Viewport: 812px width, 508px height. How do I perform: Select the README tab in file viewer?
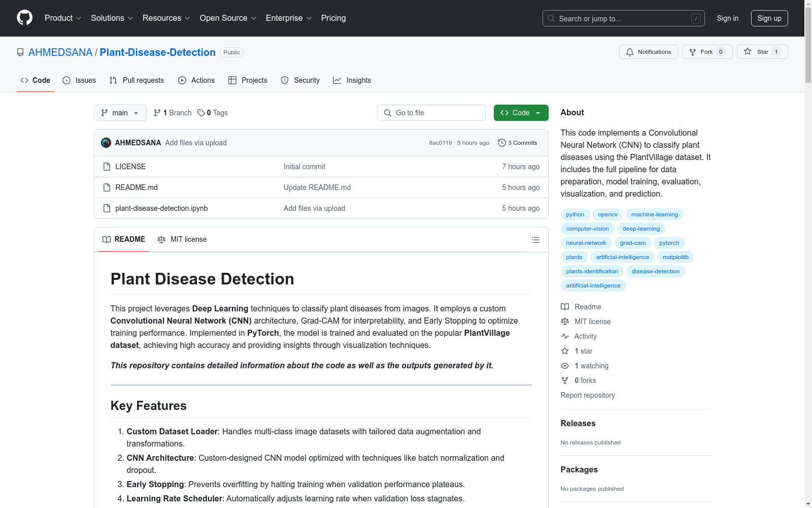[x=124, y=239]
